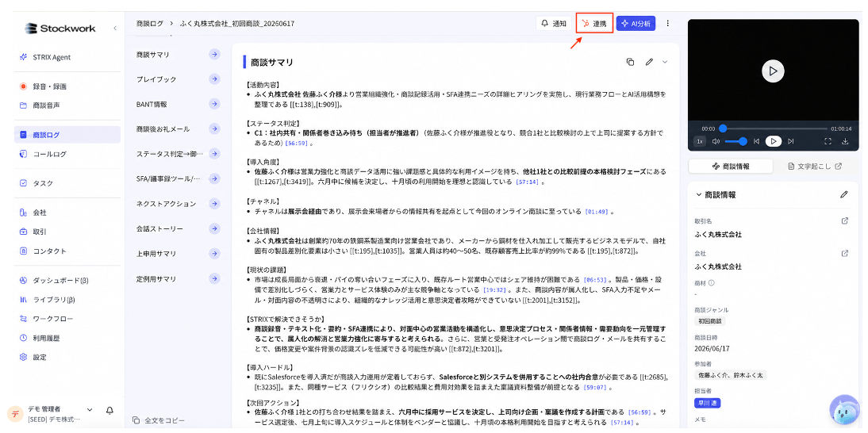Click 全文をコピー copy all button
The image size is (868, 433).
pyautogui.click(x=159, y=420)
